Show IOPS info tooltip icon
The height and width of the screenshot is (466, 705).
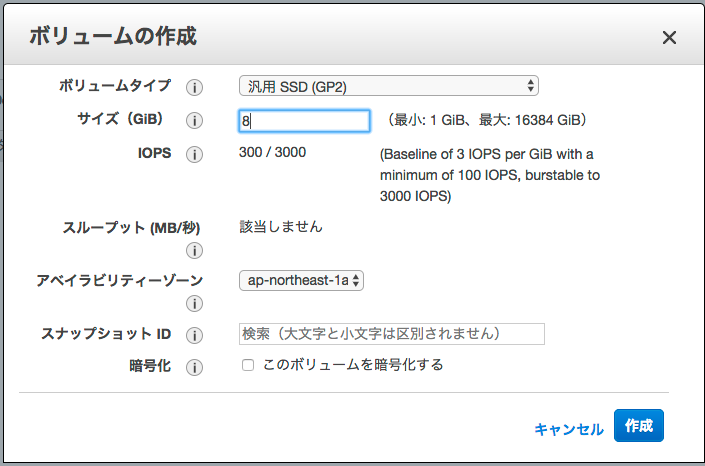(194, 155)
